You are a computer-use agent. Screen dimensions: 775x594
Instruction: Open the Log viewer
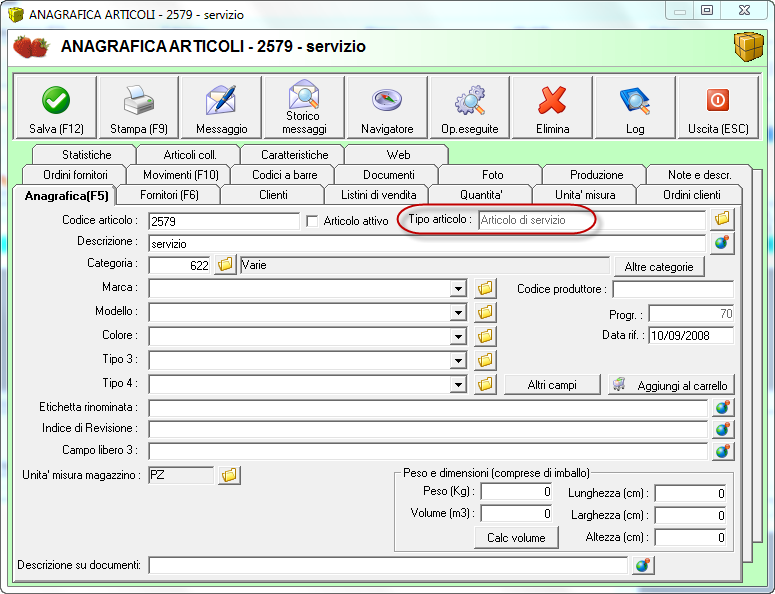(635, 107)
